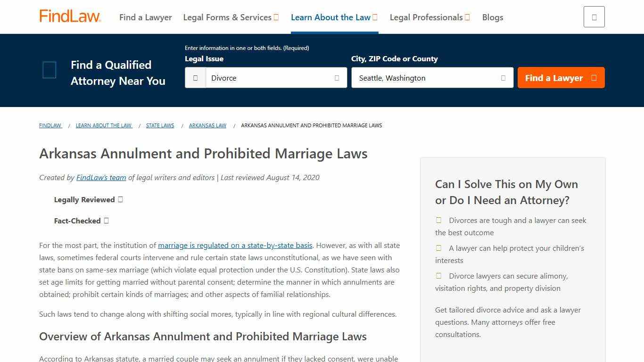Viewport: 644px width, 362px height.
Task: Select the Blogs menu item
Action: click(492, 17)
